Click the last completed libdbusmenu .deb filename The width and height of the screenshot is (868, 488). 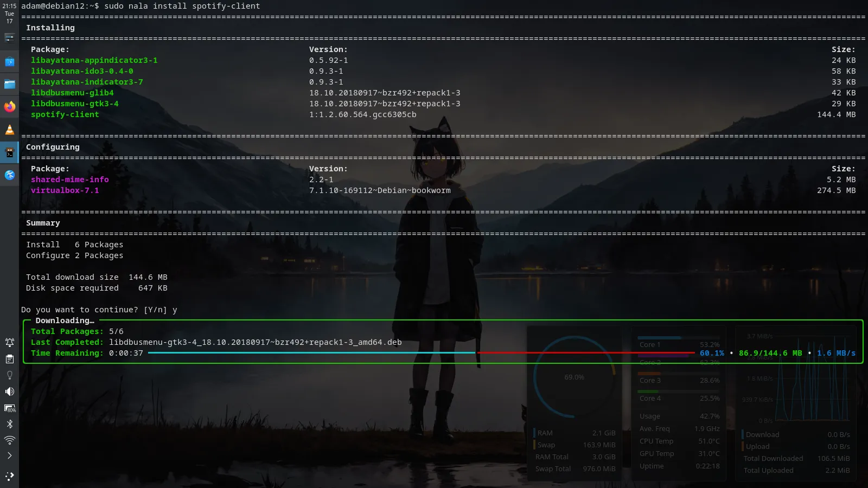(x=256, y=342)
